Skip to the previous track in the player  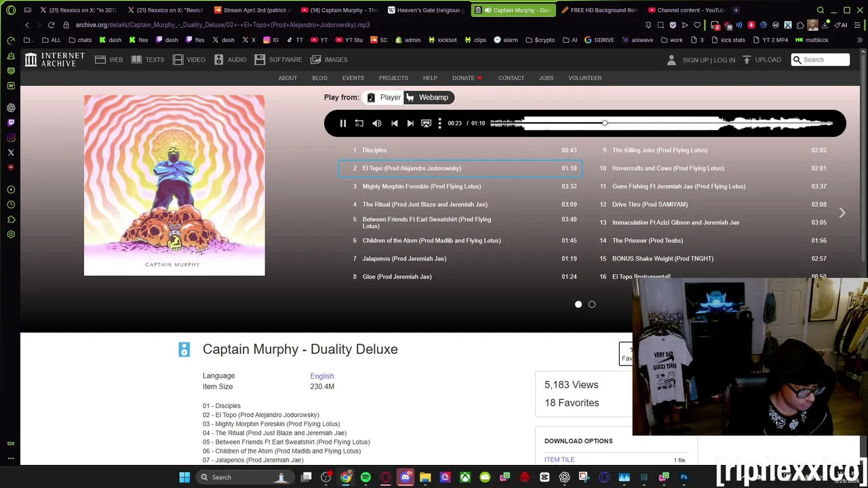pos(394,123)
